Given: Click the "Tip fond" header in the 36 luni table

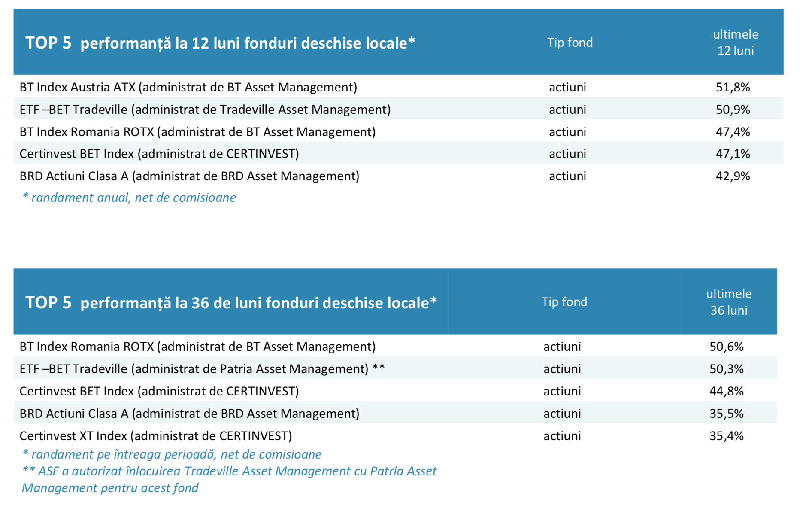Looking at the screenshot, I should coord(564,302).
